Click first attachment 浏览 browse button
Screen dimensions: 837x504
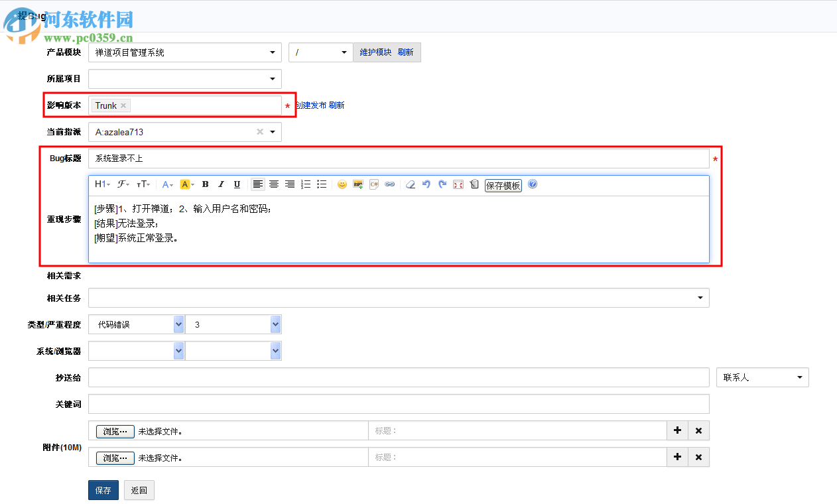click(115, 431)
